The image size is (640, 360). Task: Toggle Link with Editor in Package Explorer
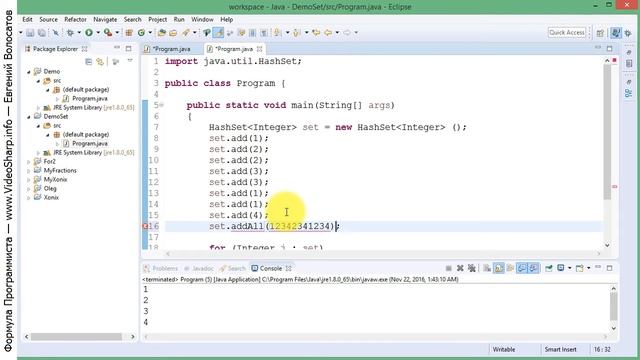pos(100,62)
